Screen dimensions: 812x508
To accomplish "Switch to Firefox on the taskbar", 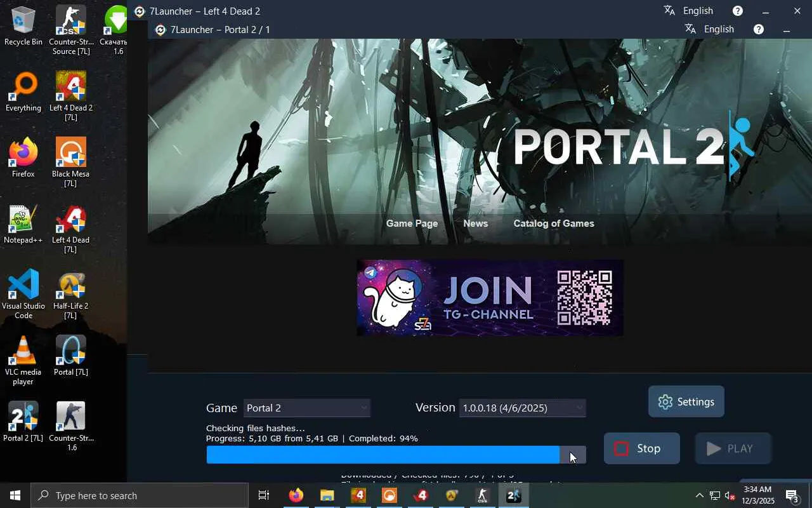I will (296, 495).
